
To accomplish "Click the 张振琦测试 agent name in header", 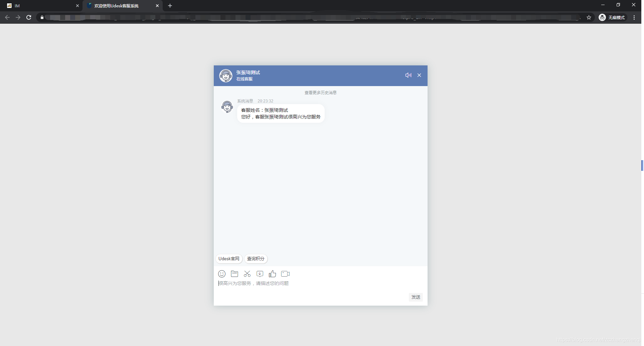I will 248,72.
